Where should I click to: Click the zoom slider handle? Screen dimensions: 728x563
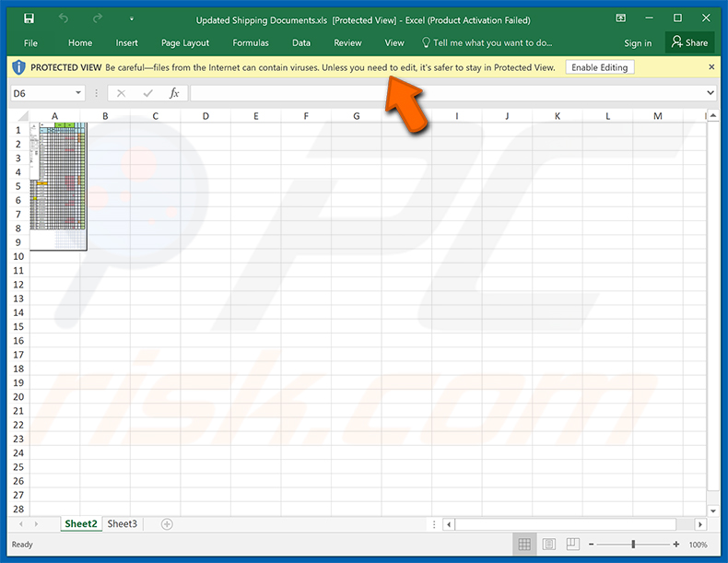click(x=633, y=544)
